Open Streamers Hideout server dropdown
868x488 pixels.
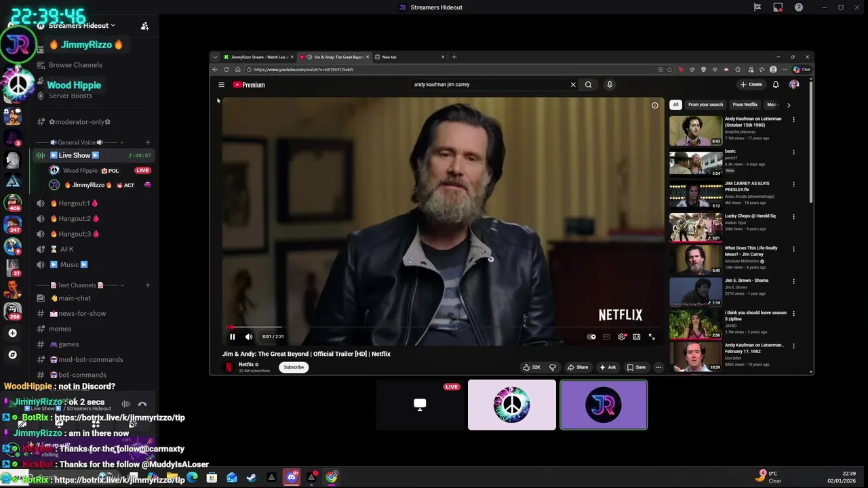(x=82, y=26)
